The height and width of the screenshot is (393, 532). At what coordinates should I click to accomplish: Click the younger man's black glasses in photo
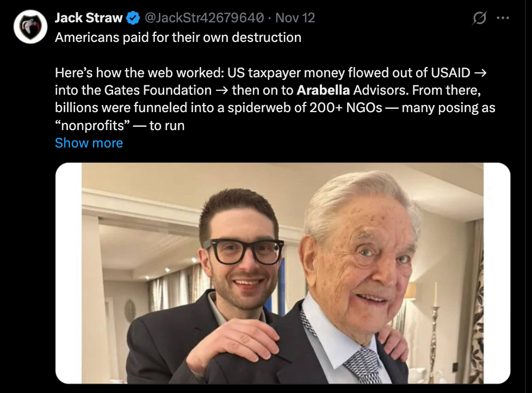pos(243,251)
